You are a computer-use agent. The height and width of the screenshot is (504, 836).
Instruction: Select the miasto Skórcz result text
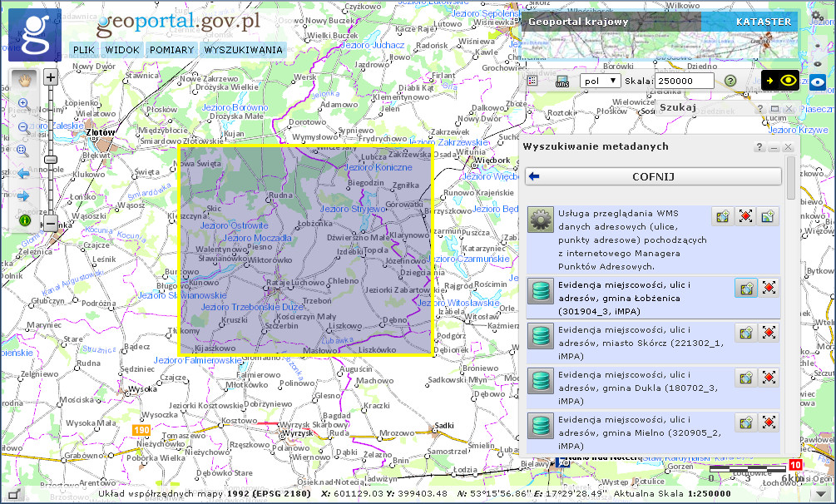coord(641,343)
